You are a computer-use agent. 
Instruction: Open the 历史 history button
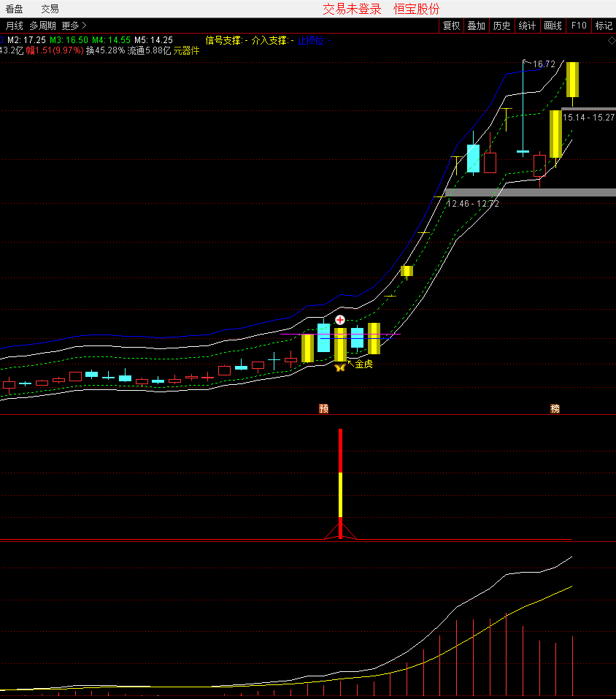coord(501,26)
